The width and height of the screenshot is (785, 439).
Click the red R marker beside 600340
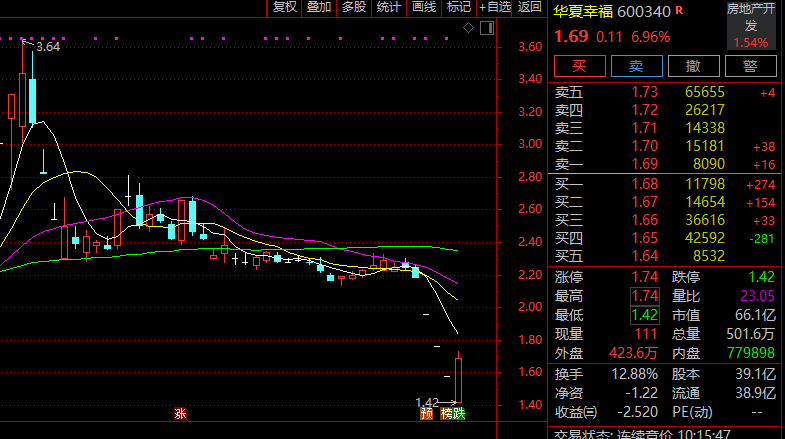pyautogui.click(x=680, y=10)
